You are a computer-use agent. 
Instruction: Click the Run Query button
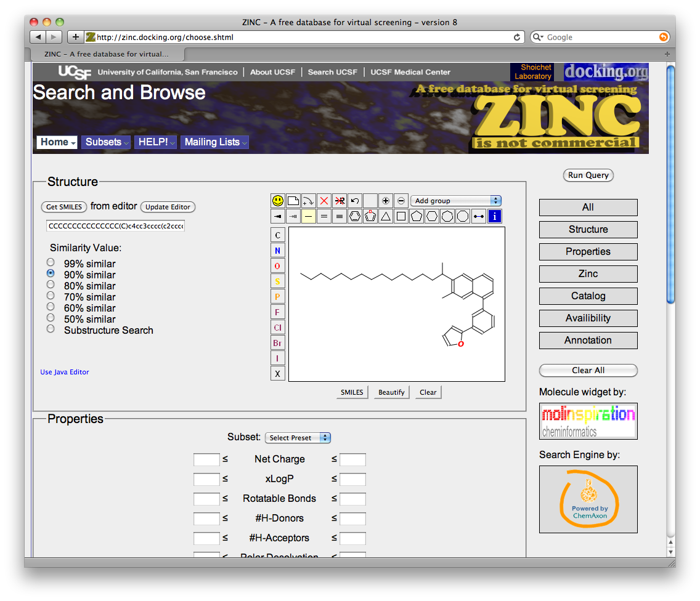(x=588, y=175)
